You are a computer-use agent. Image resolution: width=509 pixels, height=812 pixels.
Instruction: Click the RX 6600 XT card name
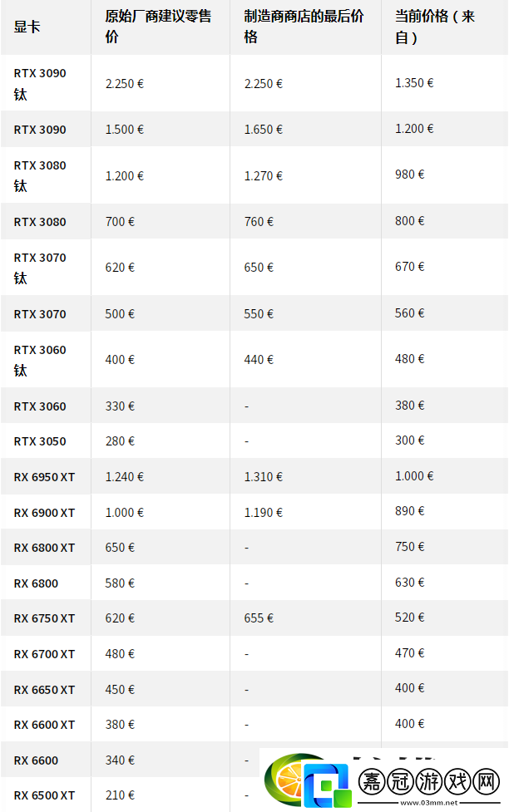point(44,725)
